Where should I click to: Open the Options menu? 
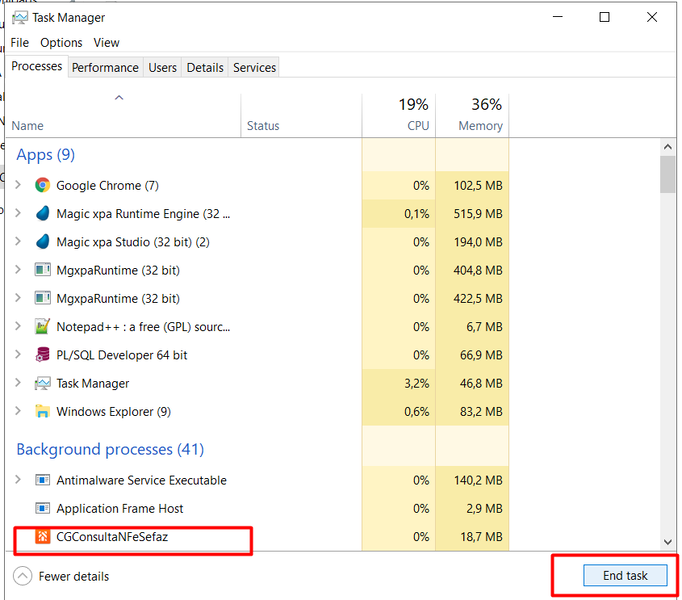tap(61, 43)
